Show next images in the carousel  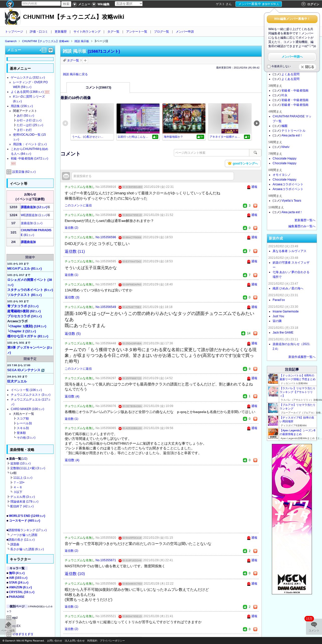coord(257,123)
